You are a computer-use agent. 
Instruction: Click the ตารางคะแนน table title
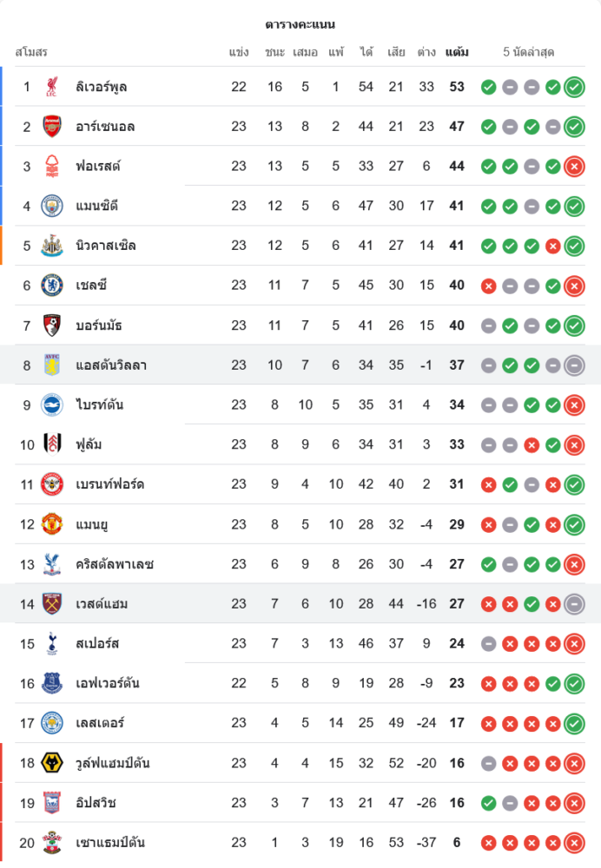[x=300, y=24]
